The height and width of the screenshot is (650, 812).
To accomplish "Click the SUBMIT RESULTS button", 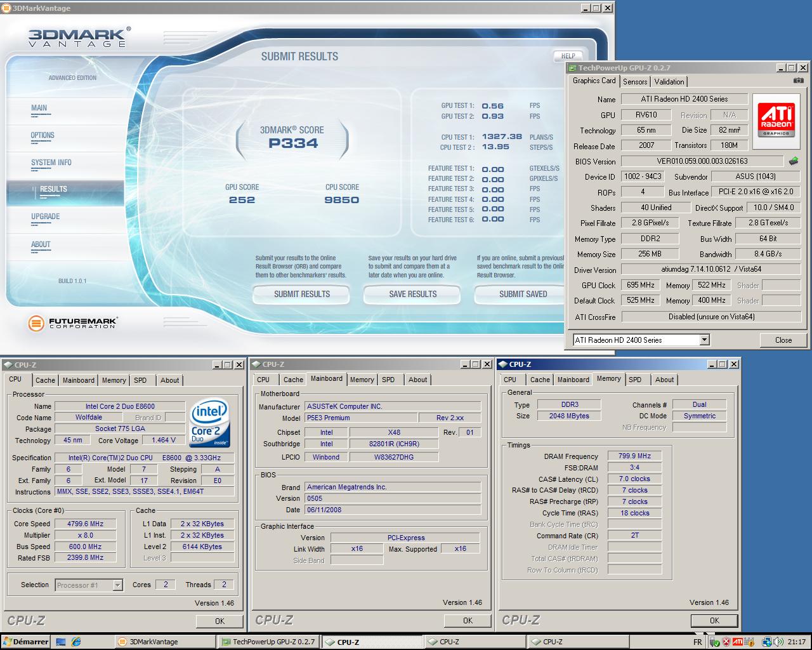I will tap(302, 294).
